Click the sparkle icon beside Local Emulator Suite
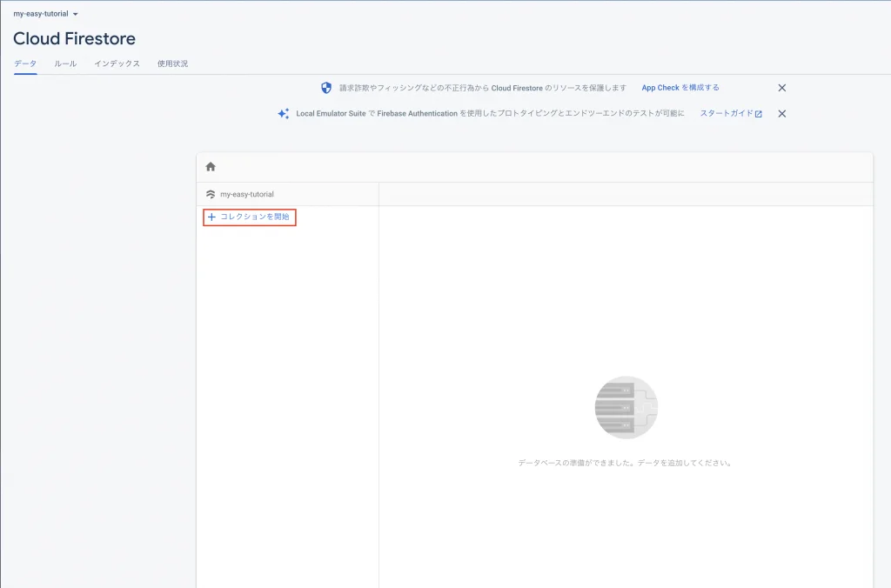Viewport: 891px width, 588px height. click(x=283, y=113)
